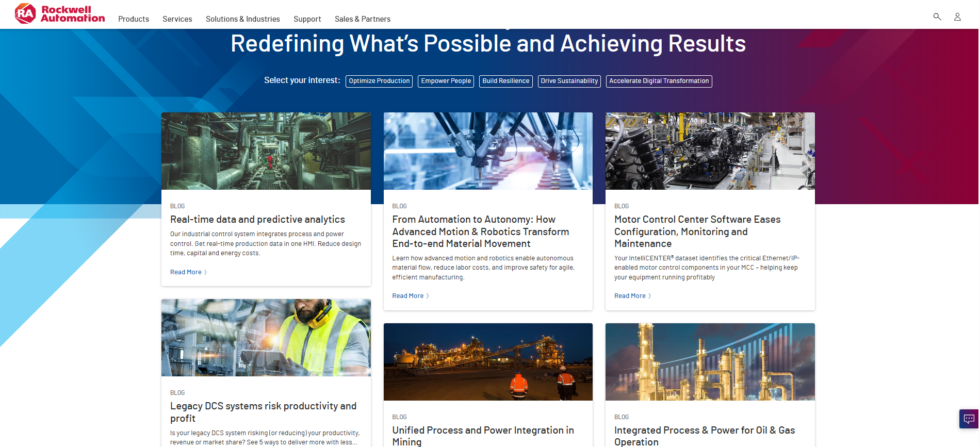Click BLOG label above Oil & Gas article
This screenshot has height=447, width=980.
coord(622,417)
